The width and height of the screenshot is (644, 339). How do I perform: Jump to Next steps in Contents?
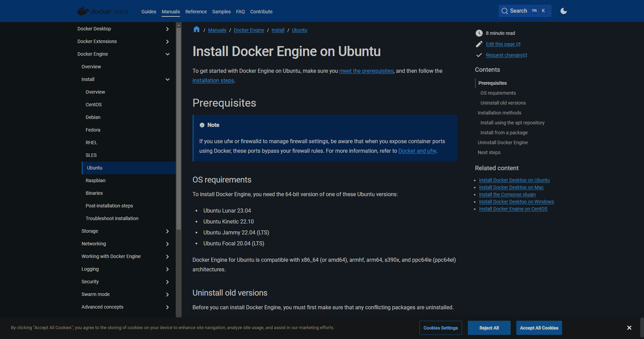pyautogui.click(x=489, y=152)
